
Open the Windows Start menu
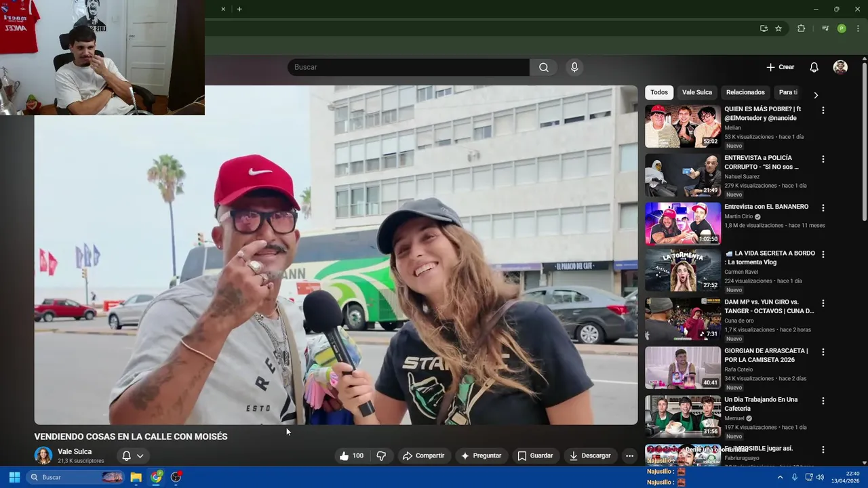pyautogui.click(x=14, y=477)
